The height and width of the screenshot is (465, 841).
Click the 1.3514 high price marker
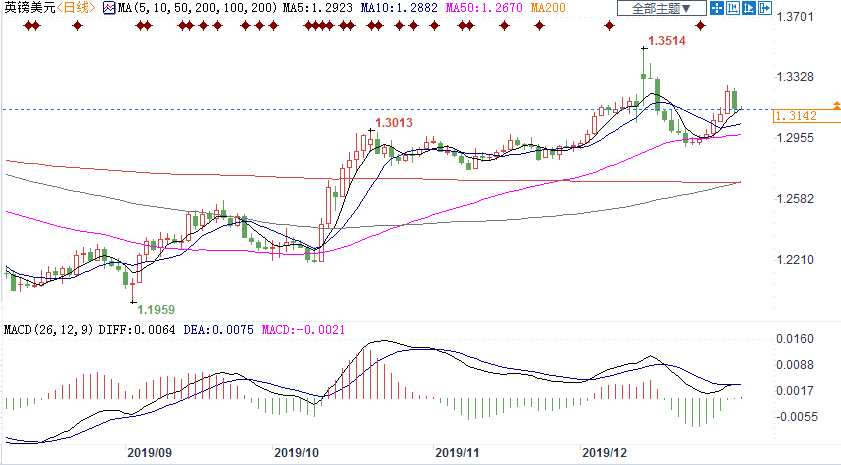click(667, 41)
